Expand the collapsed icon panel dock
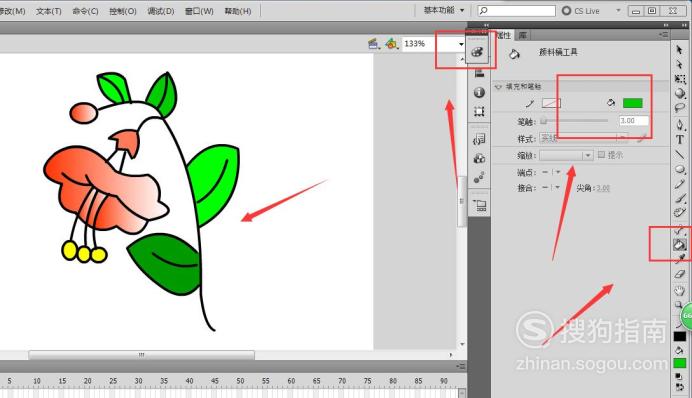This screenshot has height=398, width=692. tap(486, 25)
